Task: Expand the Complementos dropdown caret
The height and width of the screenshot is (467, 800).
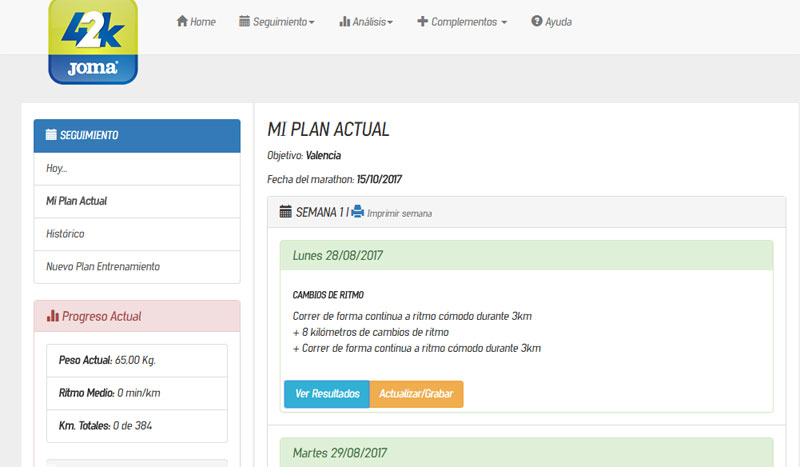Action: [504, 22]
